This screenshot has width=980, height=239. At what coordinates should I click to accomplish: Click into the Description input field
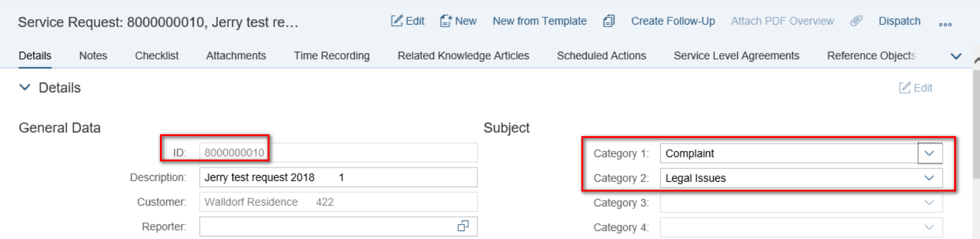(x=338, y=177)
